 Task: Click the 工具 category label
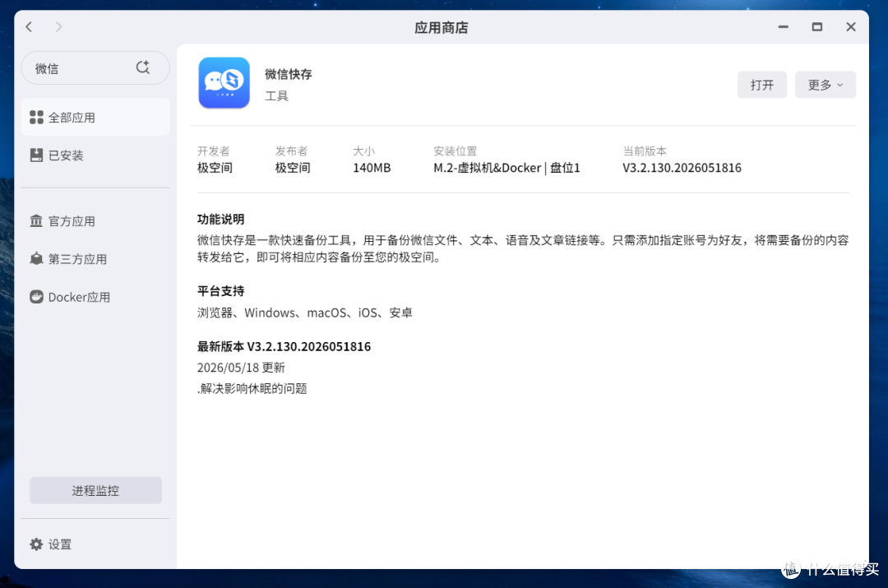click(x=276, y=95)
